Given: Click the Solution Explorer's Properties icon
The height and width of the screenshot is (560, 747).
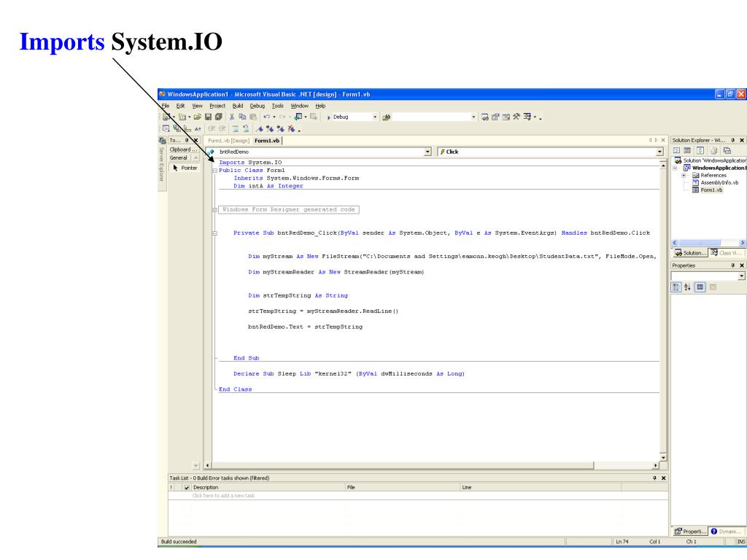Looking at the screenshot, I should click(x=727, y=150).
